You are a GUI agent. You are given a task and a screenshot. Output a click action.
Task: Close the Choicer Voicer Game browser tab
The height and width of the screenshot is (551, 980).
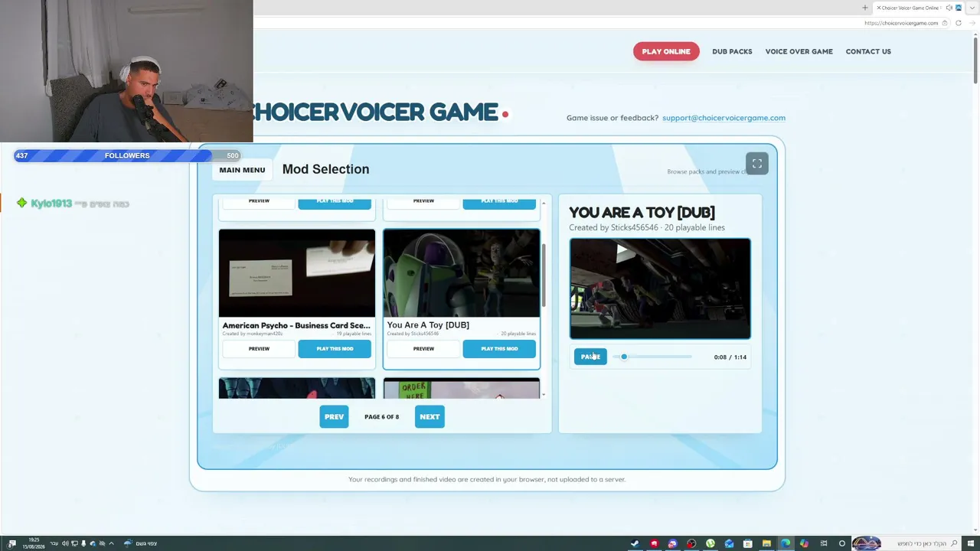pyautogui.click(x=878, y=8)
